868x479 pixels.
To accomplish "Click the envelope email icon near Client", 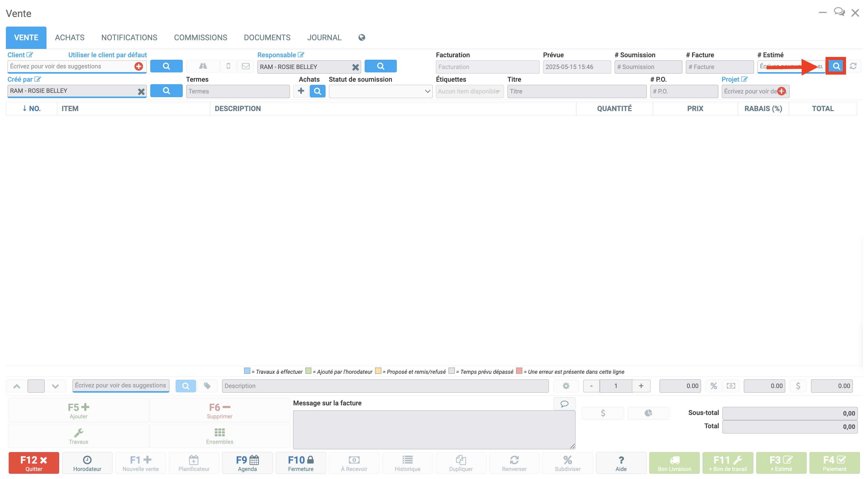I will (246, 66).
